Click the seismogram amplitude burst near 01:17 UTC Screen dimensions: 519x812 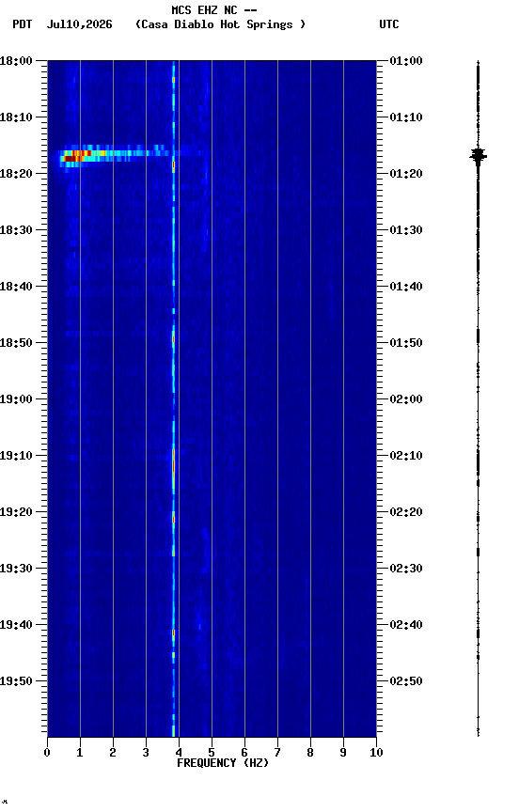pos(478,155)
